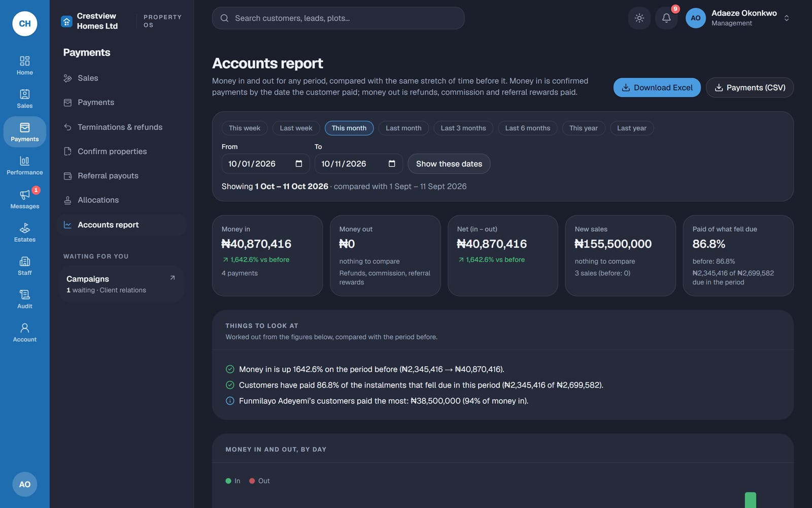Open the Account section
This screenshot has height=508, width=812.
pyautogui.click(x=24, y=333)
